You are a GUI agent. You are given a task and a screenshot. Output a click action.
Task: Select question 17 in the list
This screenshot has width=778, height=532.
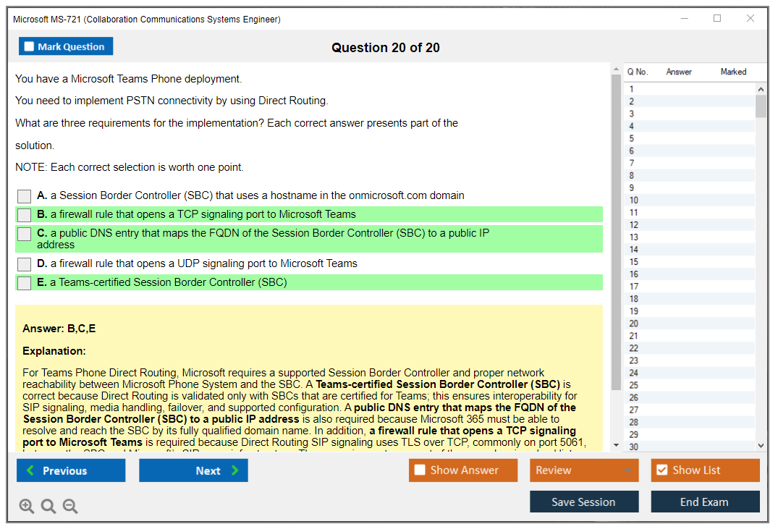point(690,287)
